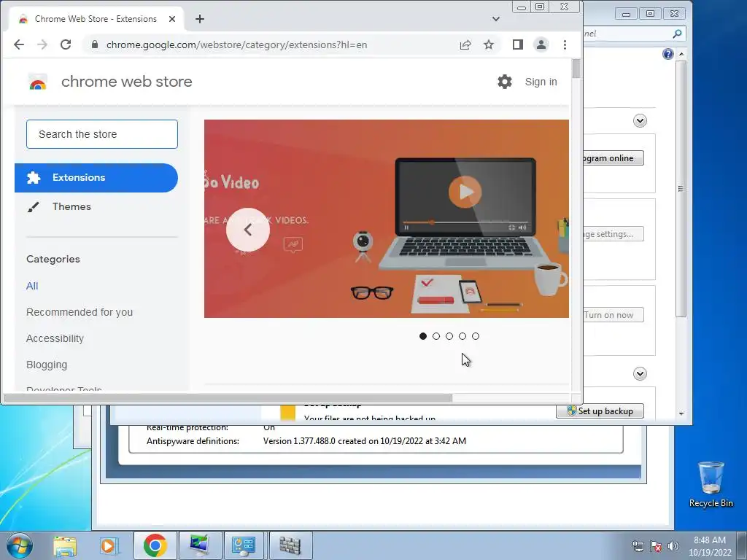Show previous carousel slide

248,230
